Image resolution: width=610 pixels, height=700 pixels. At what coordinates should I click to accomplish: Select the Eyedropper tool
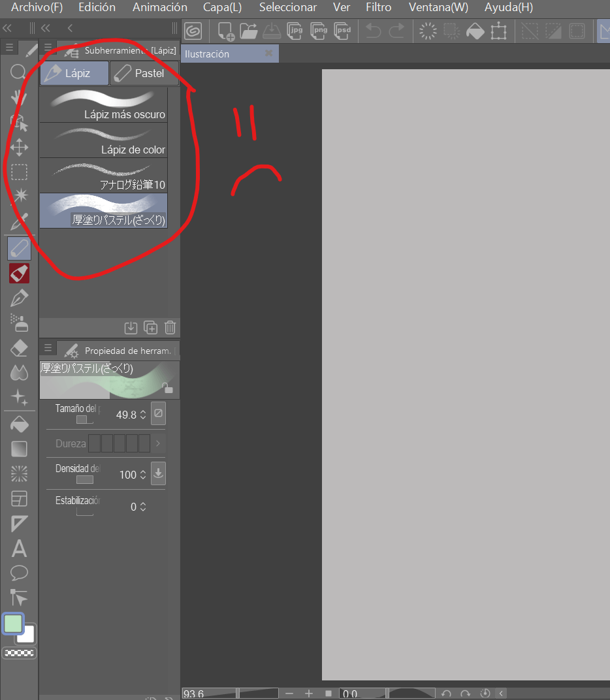[19, 221]
